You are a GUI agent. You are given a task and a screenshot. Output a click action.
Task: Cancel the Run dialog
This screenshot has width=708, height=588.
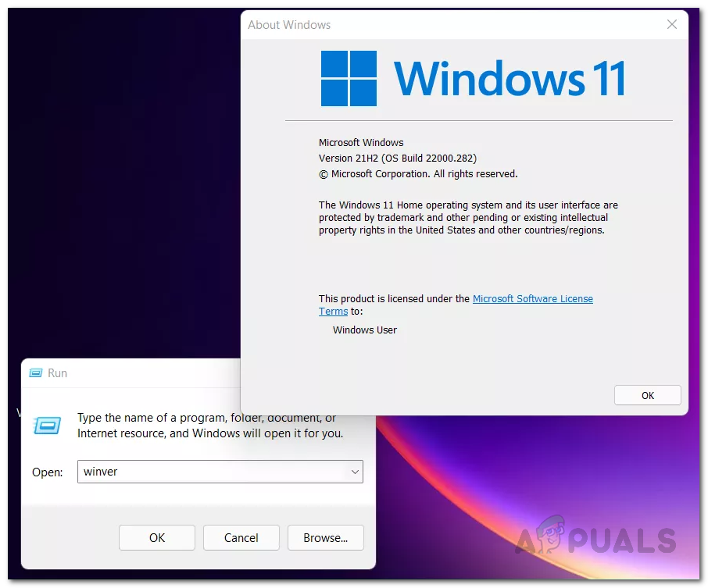coord(241,537)
